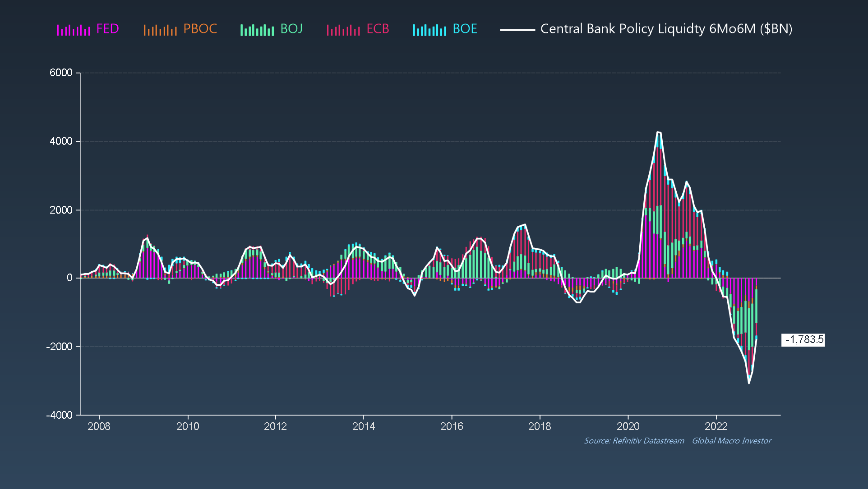
Task: Select the 2022 x-axis year label
Action: (716, 426)
